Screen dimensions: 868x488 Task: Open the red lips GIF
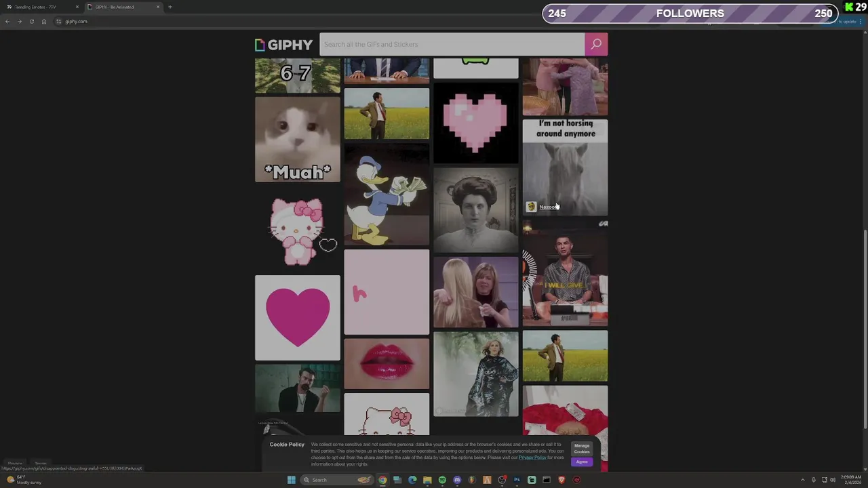pyautogui.click(x=387, y=364)
